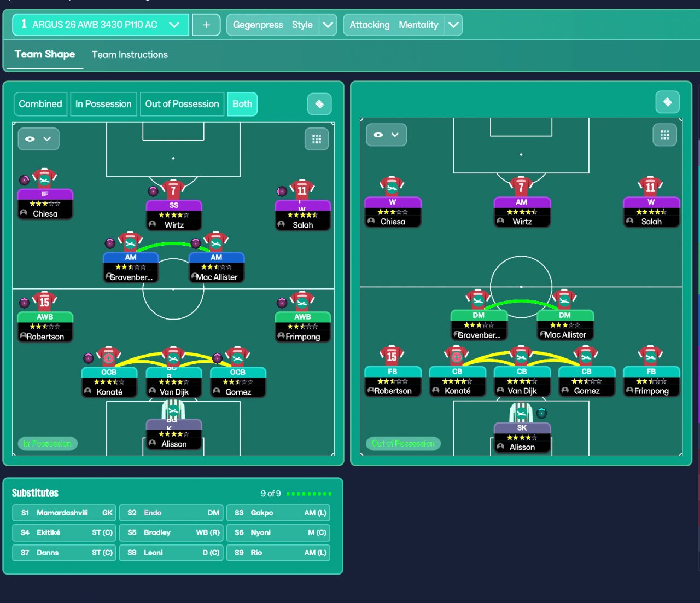
Task: Open the Team Instructions tab
Action: (x=130, y=55)
